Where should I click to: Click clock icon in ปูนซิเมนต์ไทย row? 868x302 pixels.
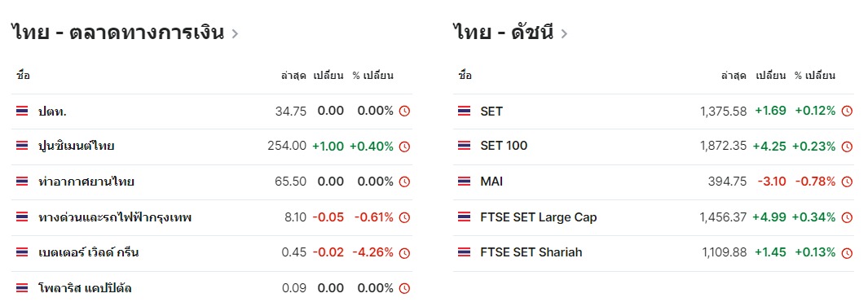coord(405,147)
